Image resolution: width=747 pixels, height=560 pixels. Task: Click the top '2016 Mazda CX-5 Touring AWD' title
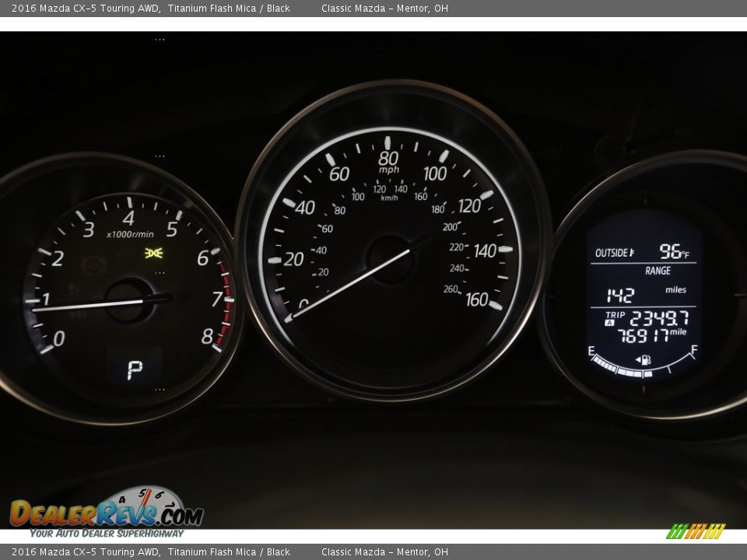[x=86, y=9]
